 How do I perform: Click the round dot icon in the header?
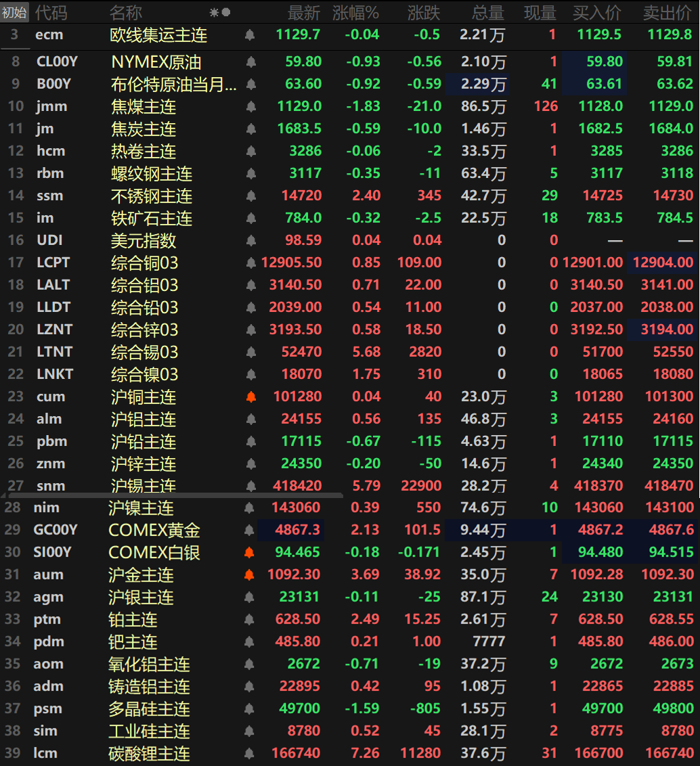pyautogui.click(x=226, y=12)
